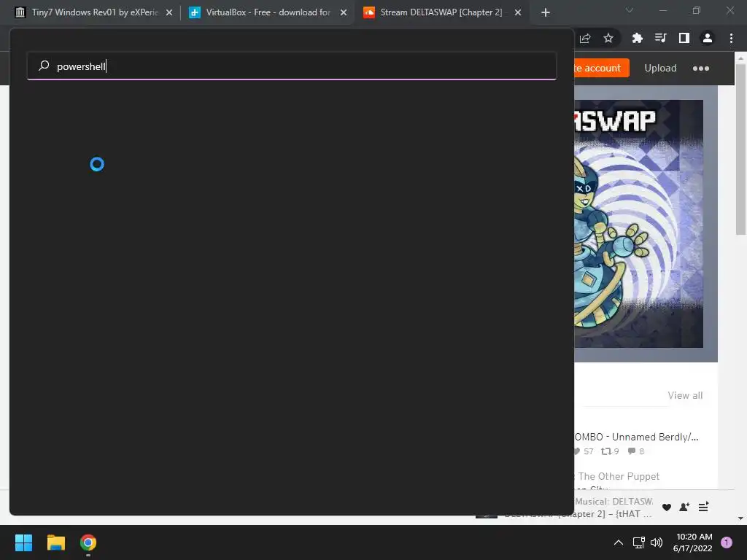Follow the artist in the player bar
This screenshot has height=560, width=747.
point(684,507)
